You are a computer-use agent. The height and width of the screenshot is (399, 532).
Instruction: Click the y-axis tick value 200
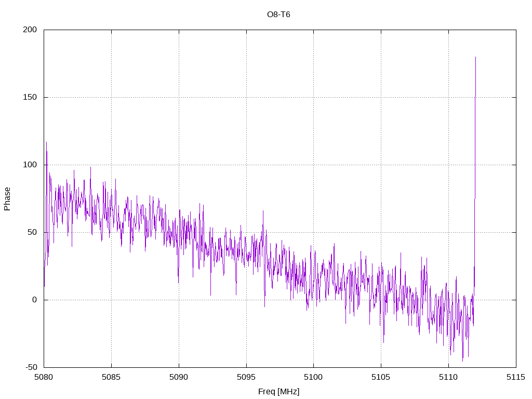point(30,30)
